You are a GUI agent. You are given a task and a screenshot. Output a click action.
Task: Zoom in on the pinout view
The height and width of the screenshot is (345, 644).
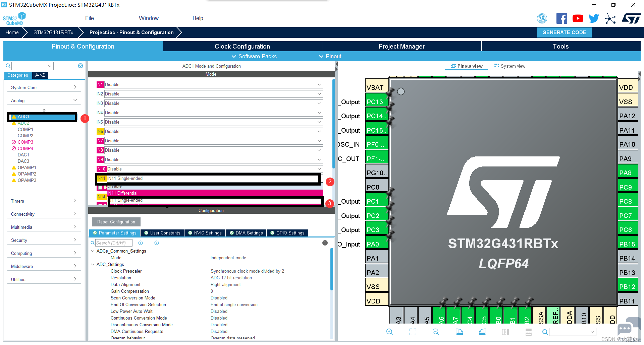click(x=389, y=332)
